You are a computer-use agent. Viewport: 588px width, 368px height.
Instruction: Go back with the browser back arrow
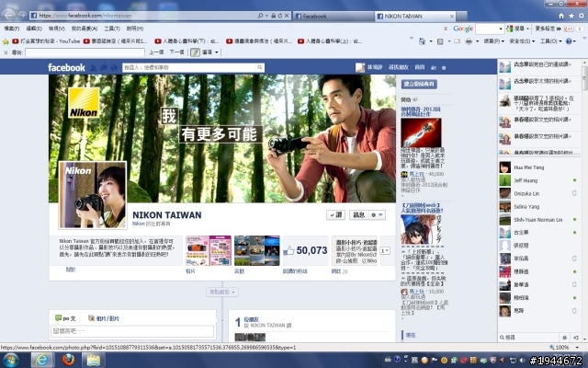coord(8,15)
